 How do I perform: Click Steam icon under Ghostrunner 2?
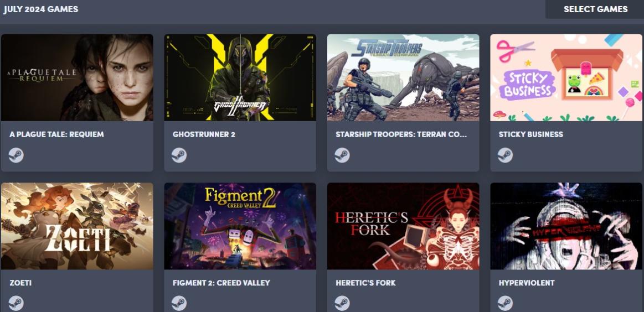179,155
